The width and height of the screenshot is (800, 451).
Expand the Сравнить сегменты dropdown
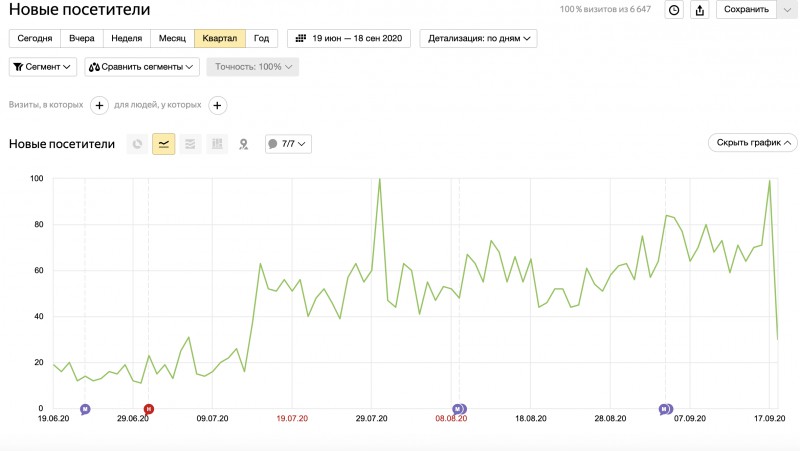point(141,67)
